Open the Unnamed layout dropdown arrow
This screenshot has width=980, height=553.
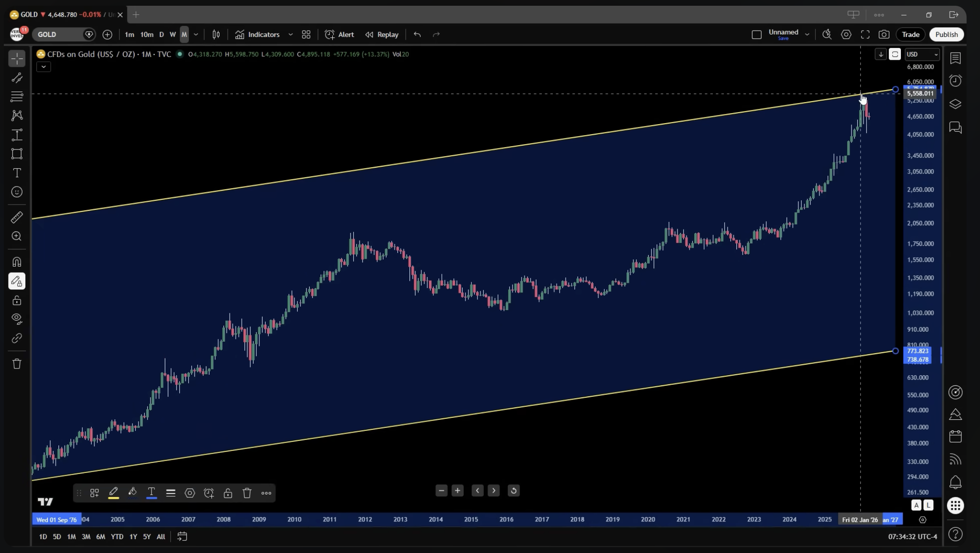coord(807,35)
